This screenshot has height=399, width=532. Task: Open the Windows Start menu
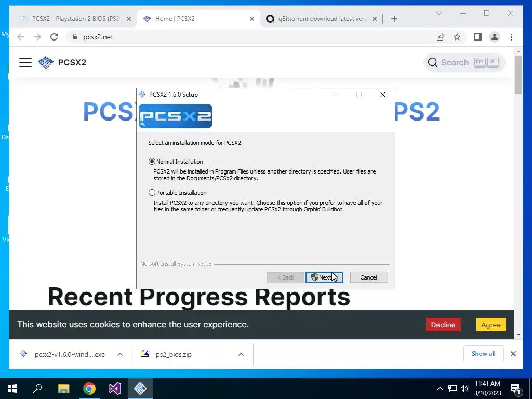12,389
